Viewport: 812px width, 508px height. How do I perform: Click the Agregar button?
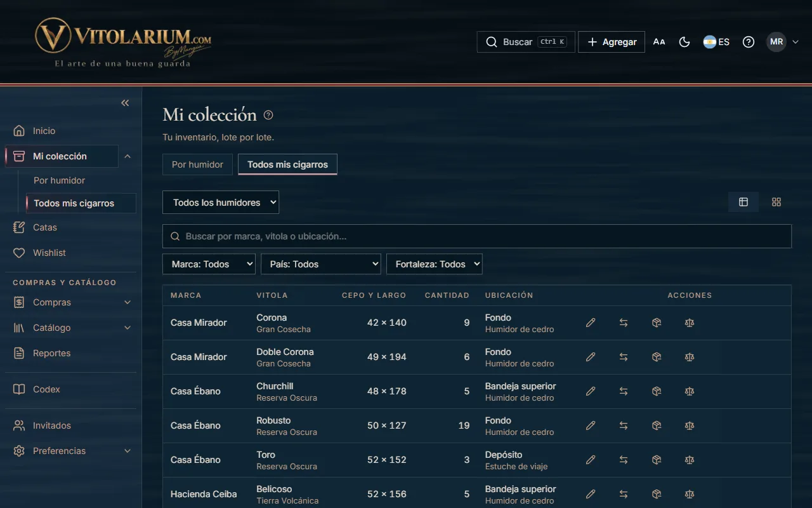point(612,42)
